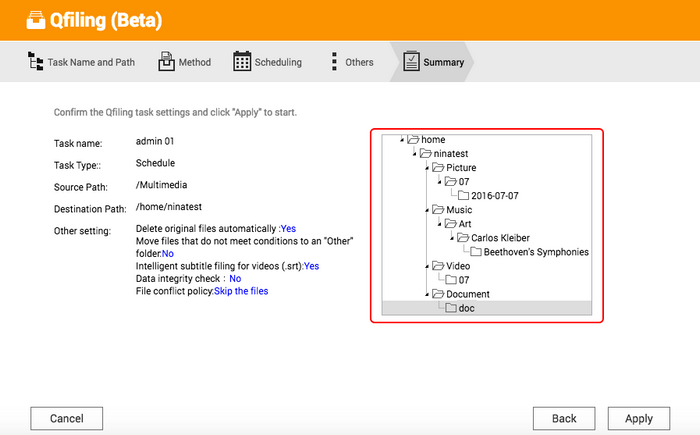Image resolution: width=700 pixels, height=435 pixels.
Task: Select the Document folder icon
Action: [438, 294]
